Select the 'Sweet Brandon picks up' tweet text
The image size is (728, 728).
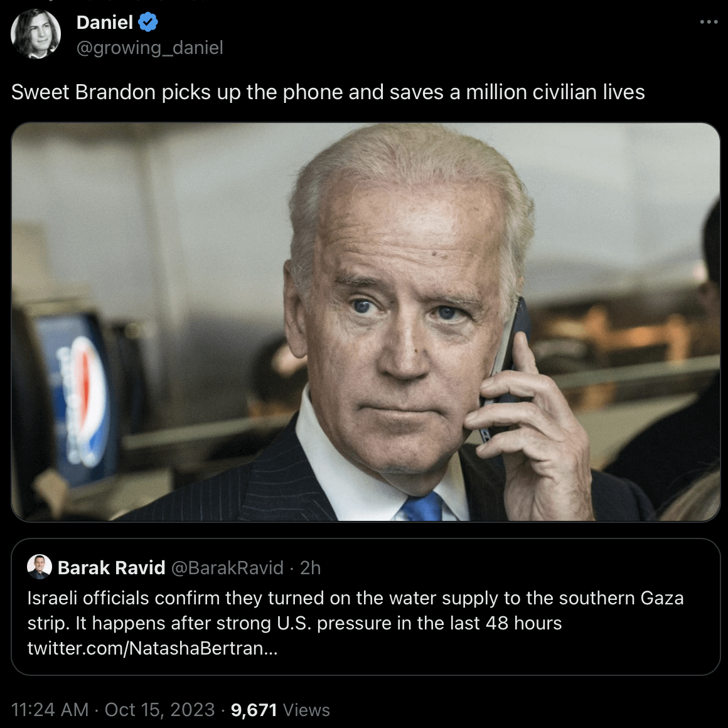pos(328,92)
